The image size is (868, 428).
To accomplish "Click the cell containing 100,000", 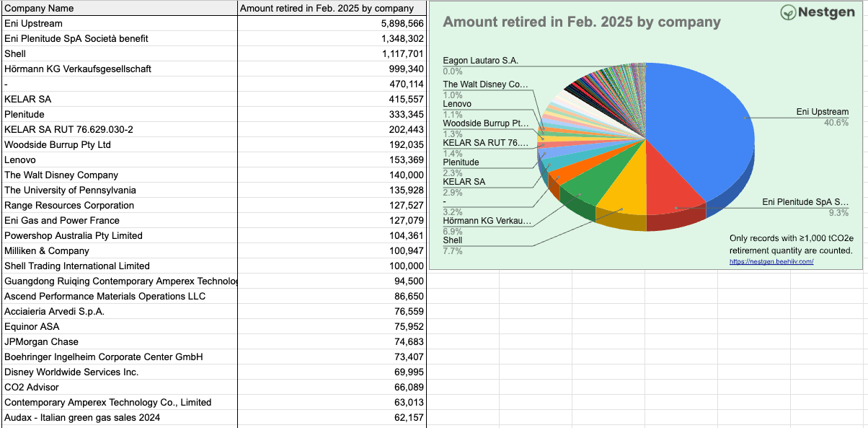I will 332,266.
